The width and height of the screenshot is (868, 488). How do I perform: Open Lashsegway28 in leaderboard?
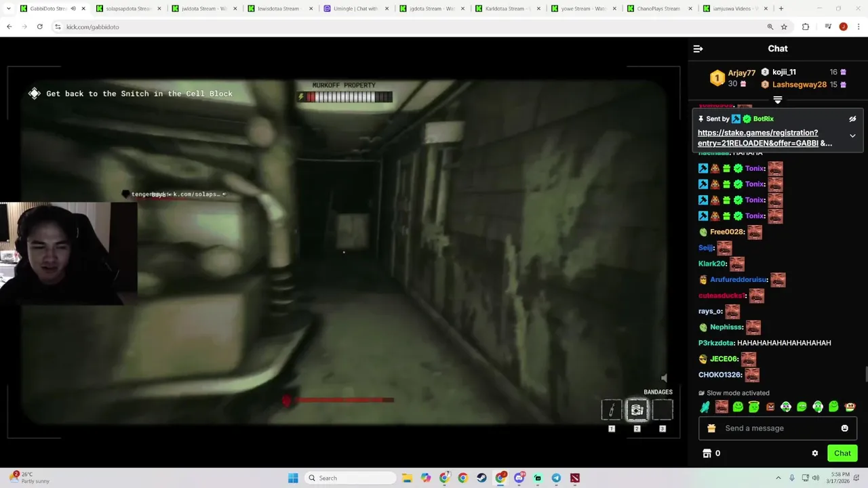[x=799, y=85]
